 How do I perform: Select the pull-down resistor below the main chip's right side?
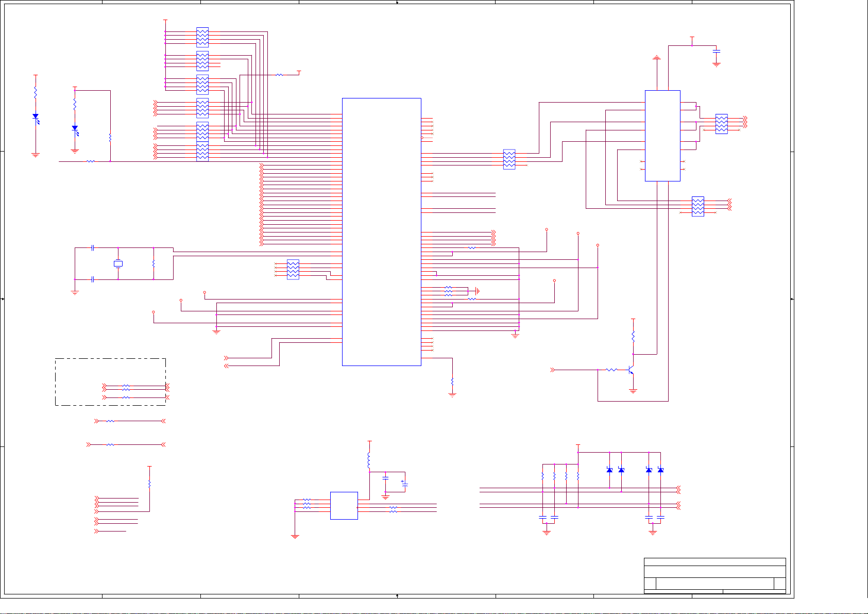click(x=452, y=381)
